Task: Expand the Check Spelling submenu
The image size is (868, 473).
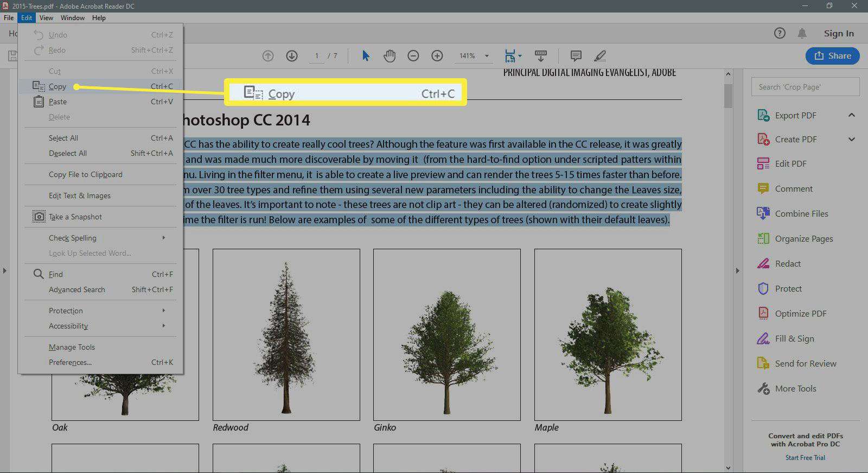Action: [163, 238]
